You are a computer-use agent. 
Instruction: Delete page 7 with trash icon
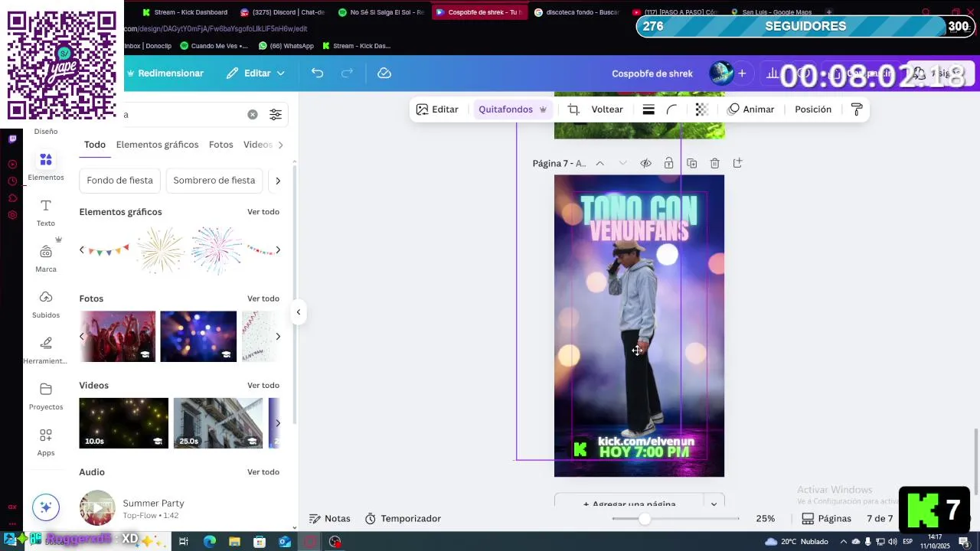[714, 163]
